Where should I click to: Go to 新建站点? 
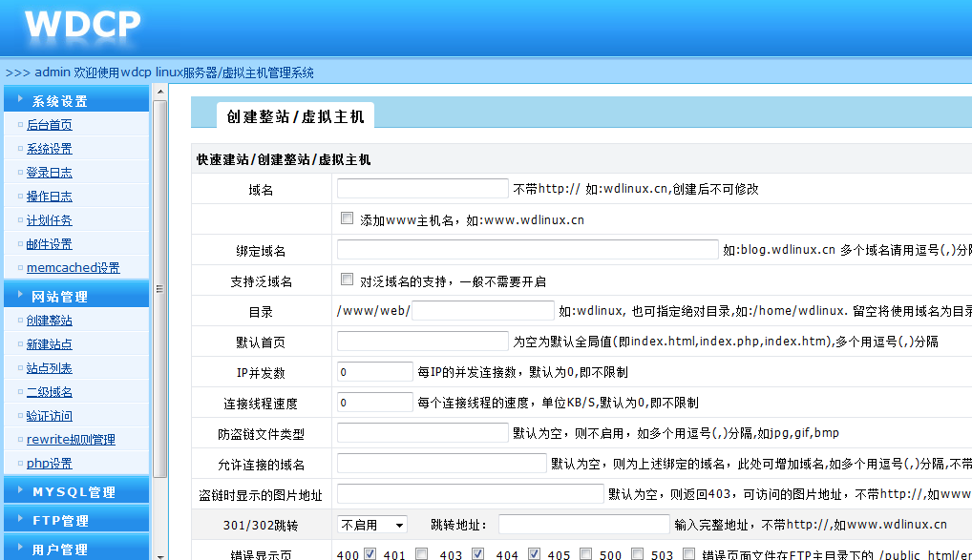pos(49,343)
